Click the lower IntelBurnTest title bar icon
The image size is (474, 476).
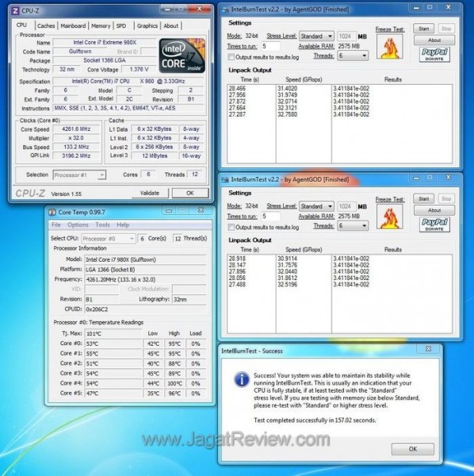pyautogui.click(x=225, y=180)
